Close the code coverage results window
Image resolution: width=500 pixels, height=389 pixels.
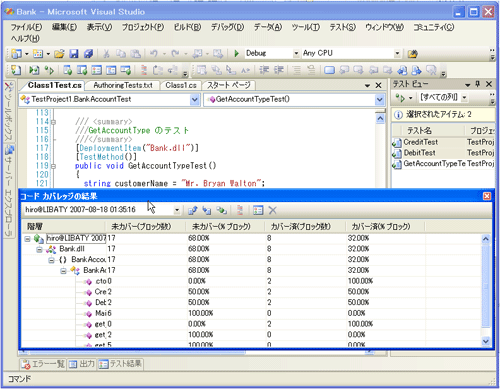click(487, 196)
